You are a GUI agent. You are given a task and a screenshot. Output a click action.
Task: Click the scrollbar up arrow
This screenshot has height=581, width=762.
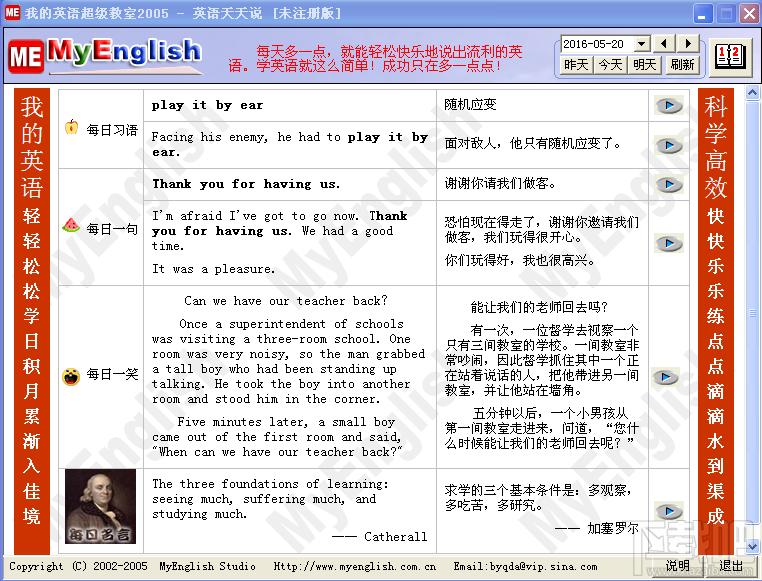[x=753, y=92]
